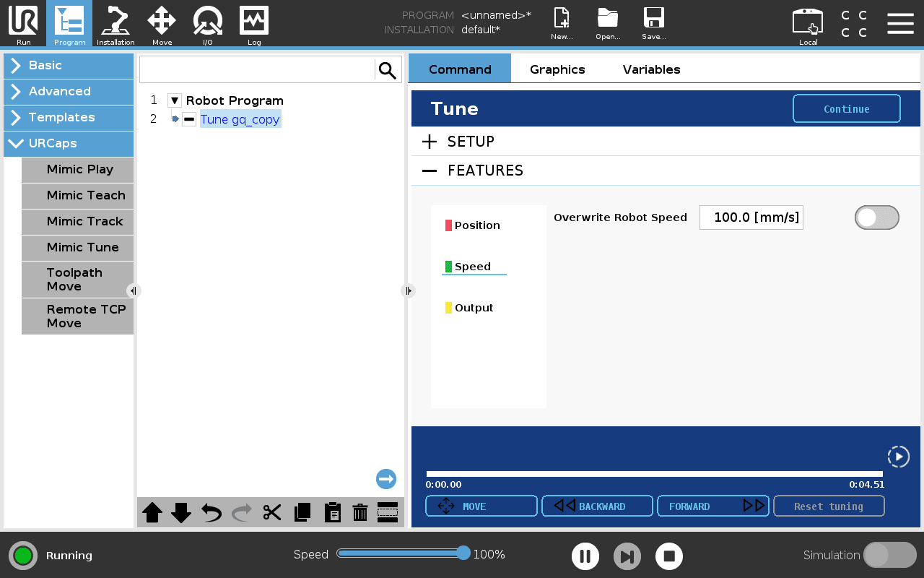Image resolution: width=924 pixels, height=578 pixels.
Task: Click the Speed slider handle
Action: [x=463, y=553]
